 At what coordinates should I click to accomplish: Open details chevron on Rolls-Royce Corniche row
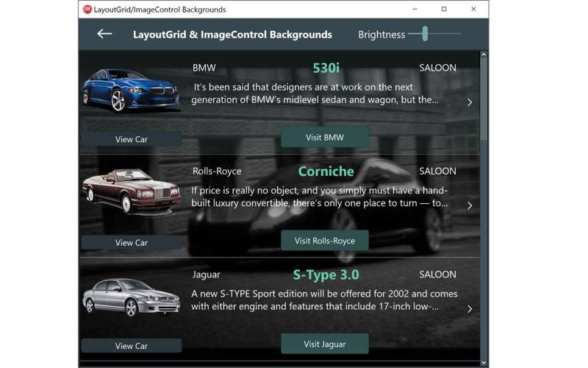tap(470, 205)
